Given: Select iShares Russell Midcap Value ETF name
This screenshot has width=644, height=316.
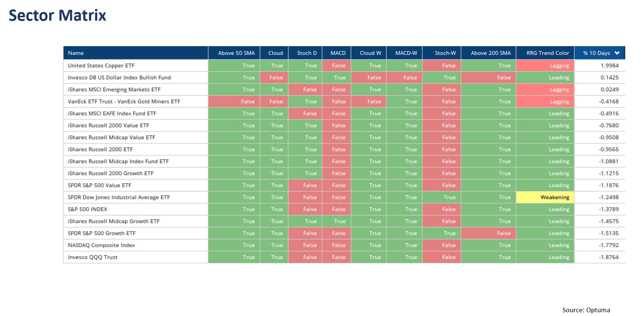Looking at the screenshot, I should (x=111, y=137).
